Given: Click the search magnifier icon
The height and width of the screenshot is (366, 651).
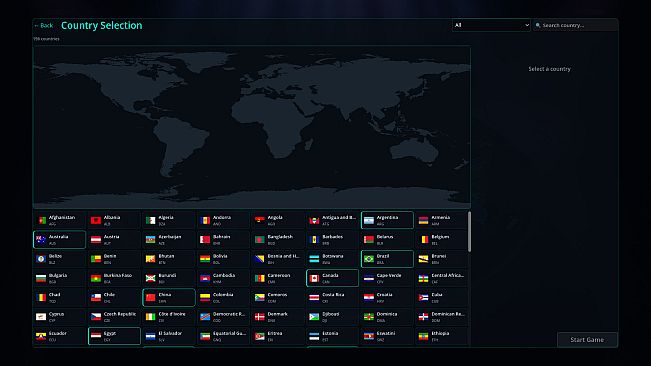Looking at the screenshot, I should click(538, 25).
